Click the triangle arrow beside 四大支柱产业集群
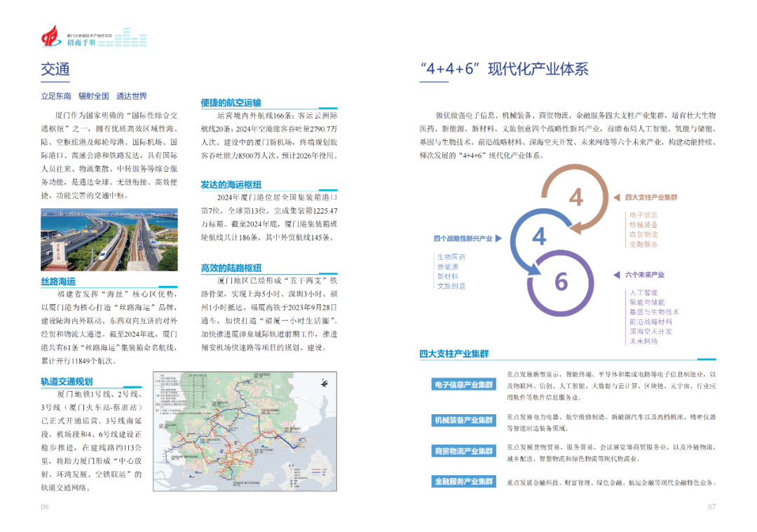This screenshot has width=757, height=532. [x=618, y=198]
